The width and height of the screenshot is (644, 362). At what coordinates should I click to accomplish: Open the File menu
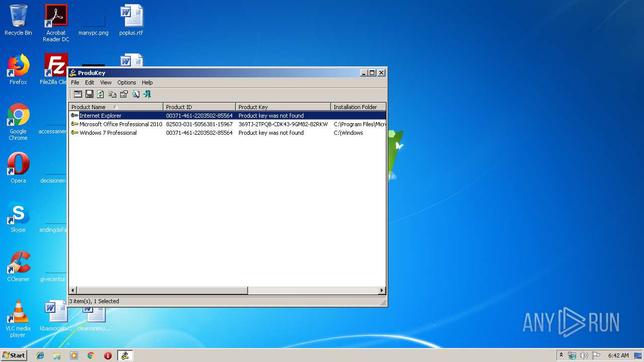(75, 82)
